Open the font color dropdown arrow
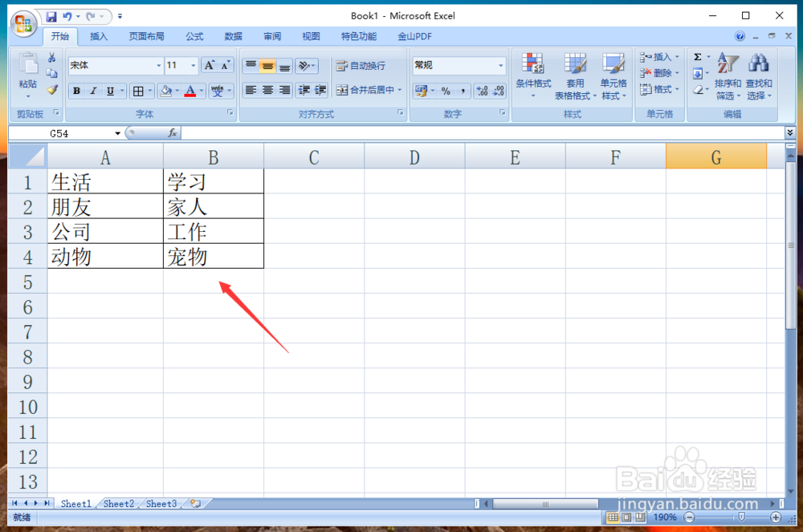 [202, 91]
